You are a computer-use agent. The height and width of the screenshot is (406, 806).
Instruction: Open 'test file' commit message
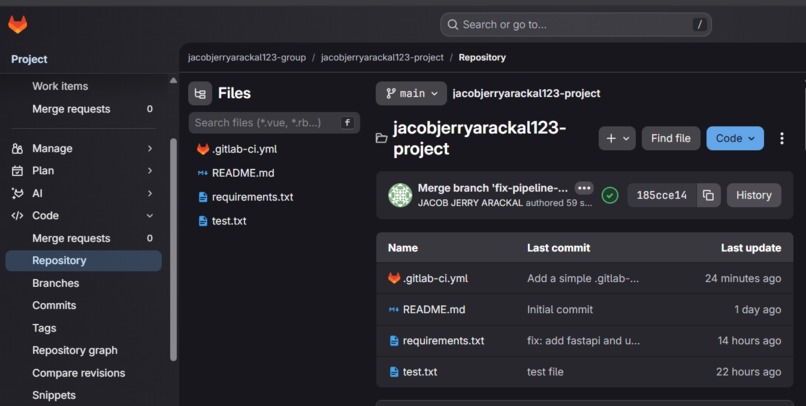(x=545, y=372)
